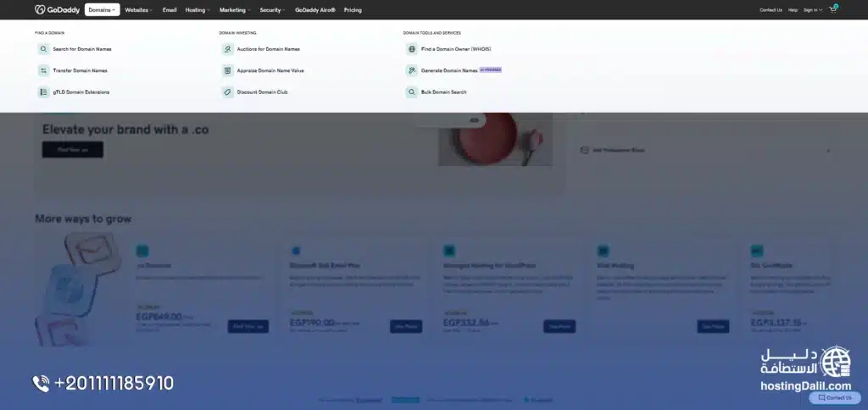Click the Bulk Domain Search icon
This screenshot has height=410, width=868.
click(411, 91)
